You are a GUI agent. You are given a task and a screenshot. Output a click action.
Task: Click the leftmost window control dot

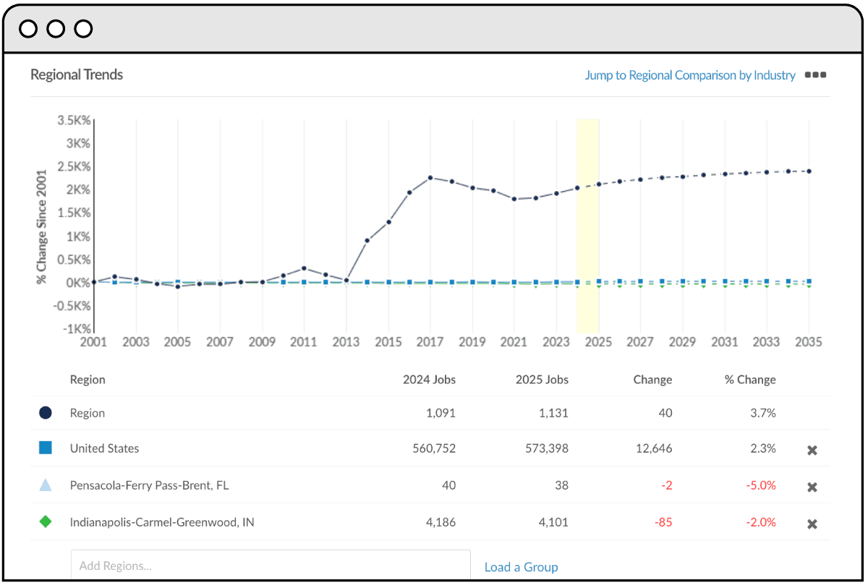pyautogui.click(x=29, y=28)
